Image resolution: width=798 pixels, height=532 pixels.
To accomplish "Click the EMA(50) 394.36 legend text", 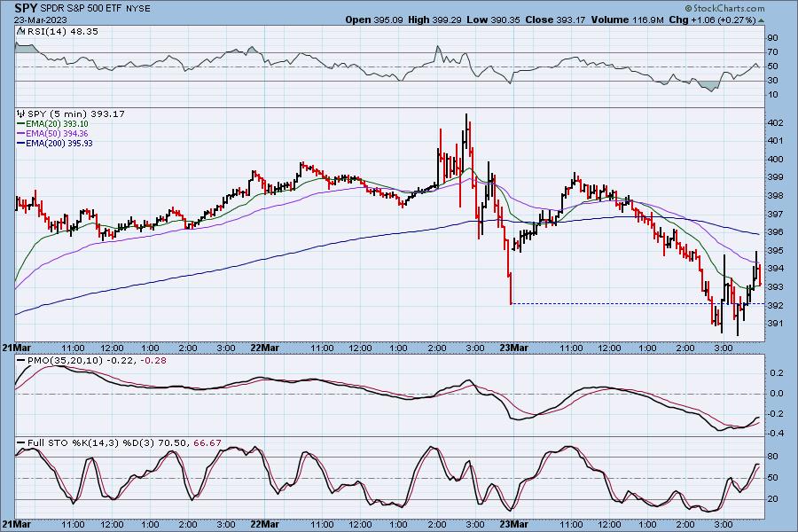I will pos(57,133).
